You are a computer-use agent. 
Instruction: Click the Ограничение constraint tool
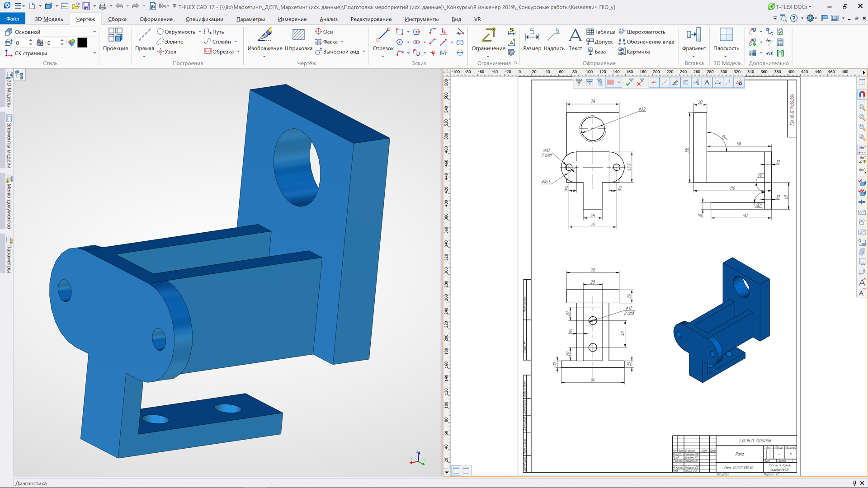[488, 40]
